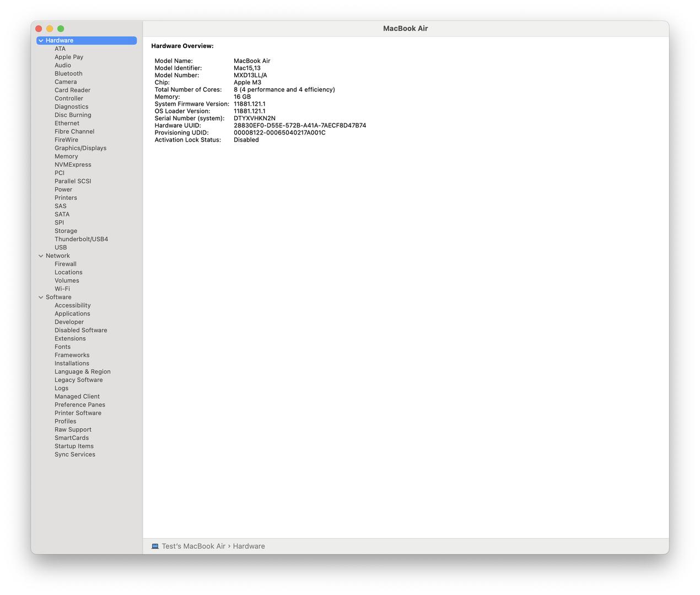Select PCI in sidebar

[x=60, y=173]
